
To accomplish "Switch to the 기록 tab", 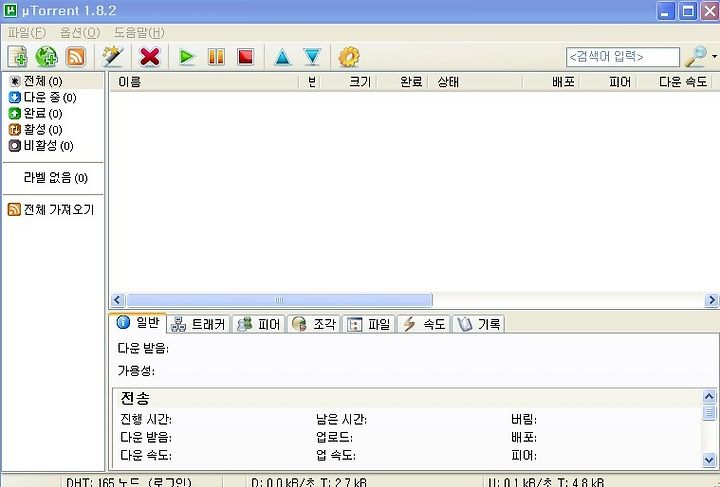I will [478, 324].
